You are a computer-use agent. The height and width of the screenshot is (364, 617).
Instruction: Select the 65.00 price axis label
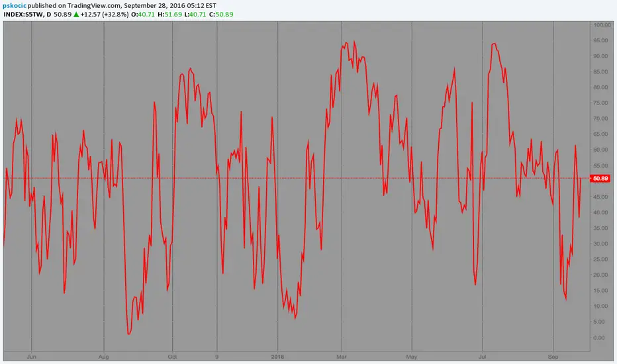pyautogui.click(x=600, y=134)
